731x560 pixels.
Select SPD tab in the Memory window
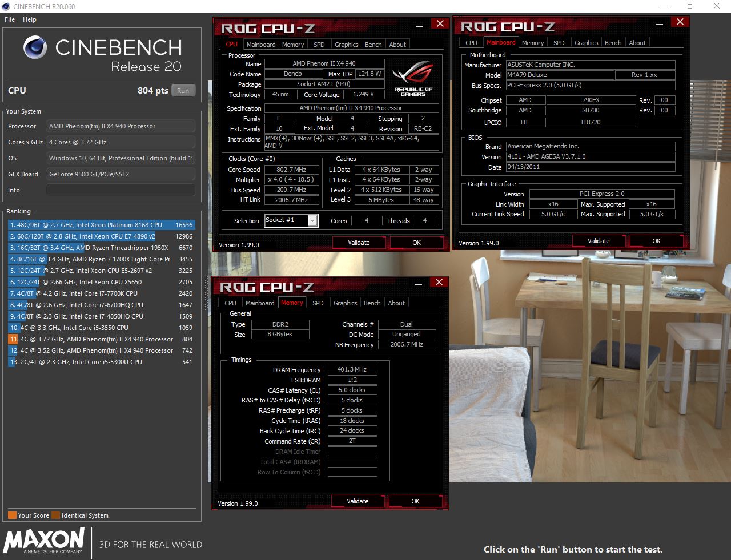click(318, 303)
